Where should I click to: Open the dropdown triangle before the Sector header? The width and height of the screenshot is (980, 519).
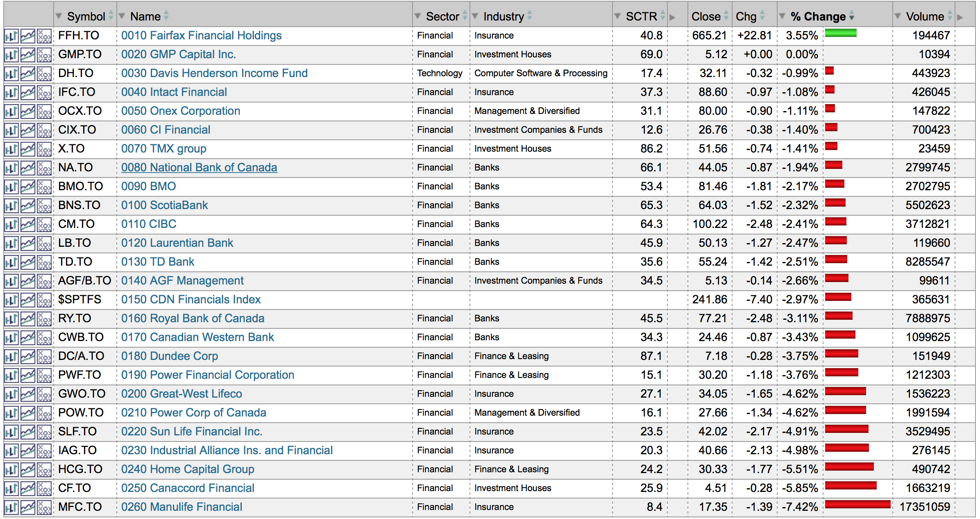[x=417, y=16]
